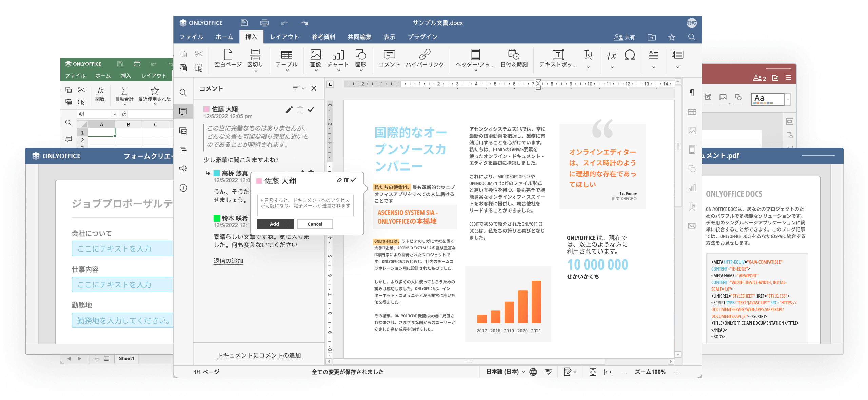The width and height of the screenshot is (868, 400).
Task: Click the favorite star icon
Action: pyautogui.click(x=672, y=37)
